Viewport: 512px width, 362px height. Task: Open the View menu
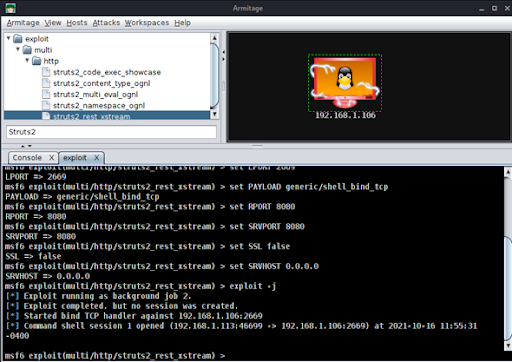53,23
